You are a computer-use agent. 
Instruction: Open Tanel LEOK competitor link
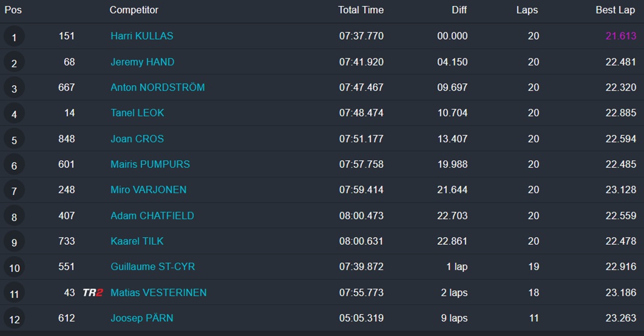pyautogui.click(x=137, y=113)
